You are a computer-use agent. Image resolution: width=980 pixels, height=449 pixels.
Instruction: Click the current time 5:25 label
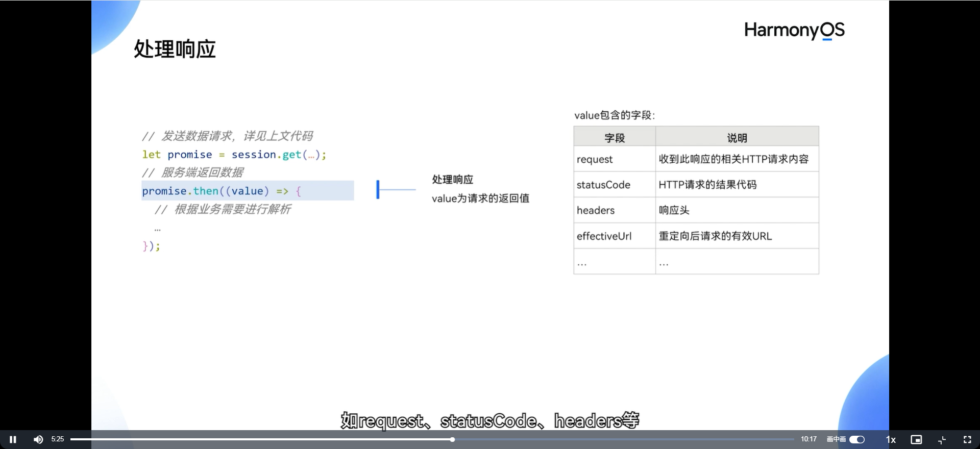(x=58, y=439)
